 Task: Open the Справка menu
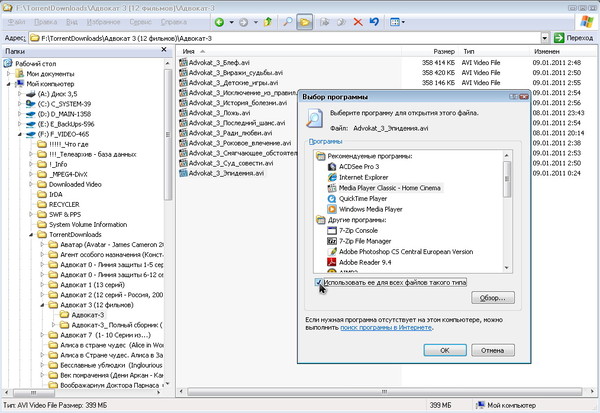pos(174,22)
